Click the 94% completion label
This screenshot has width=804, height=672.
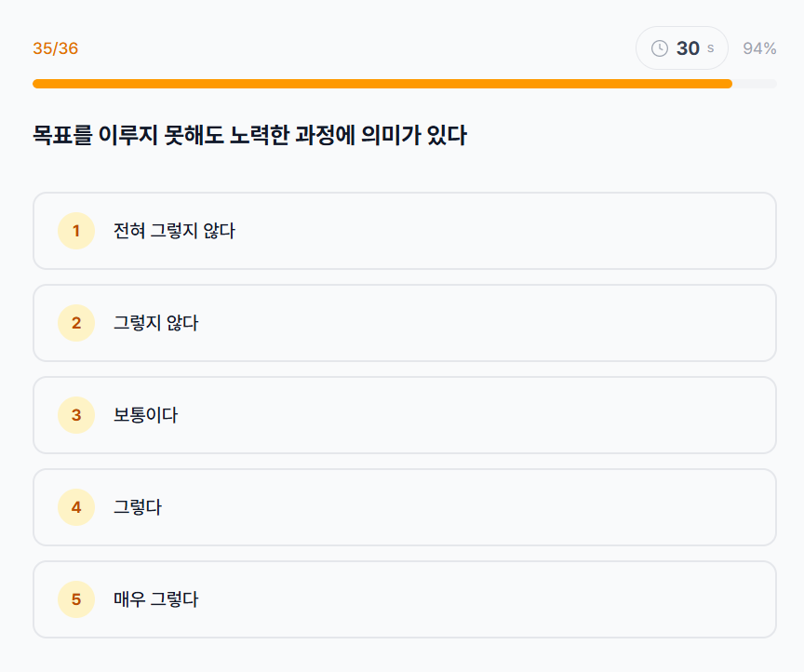(x=758, y=47)
